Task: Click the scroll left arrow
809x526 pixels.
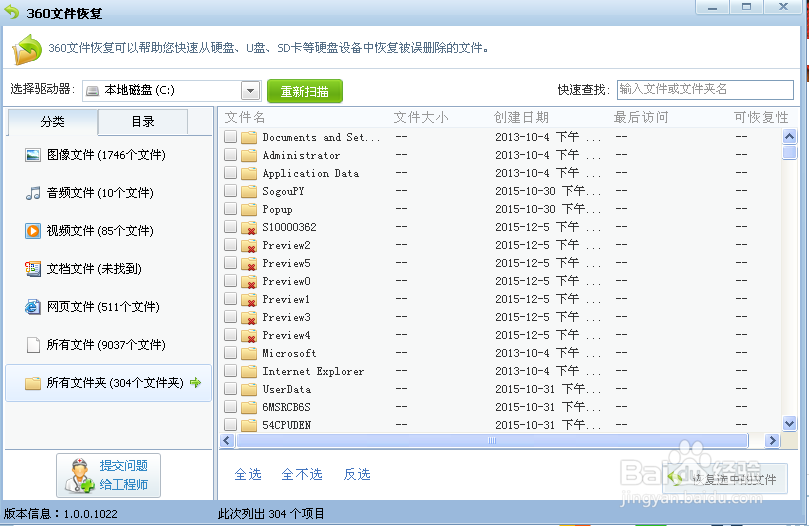Action: click(x=228, y=441)
